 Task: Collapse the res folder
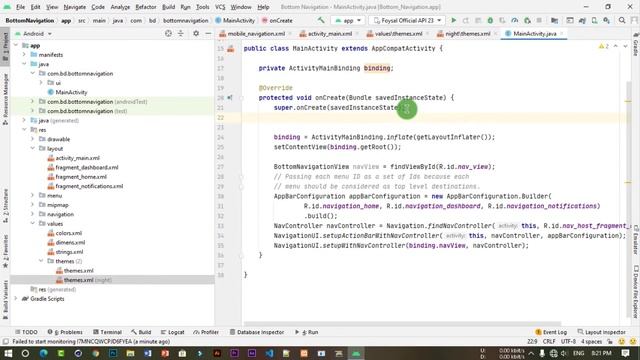[24, 130]
